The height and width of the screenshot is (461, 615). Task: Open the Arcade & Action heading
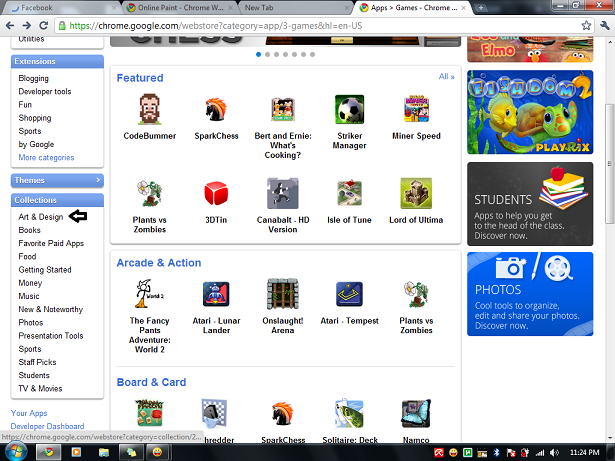[159, 263]
